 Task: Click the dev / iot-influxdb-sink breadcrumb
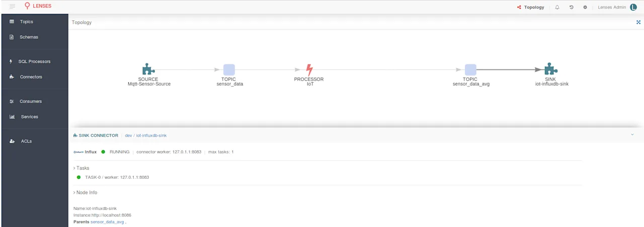(x=145, y=136)
